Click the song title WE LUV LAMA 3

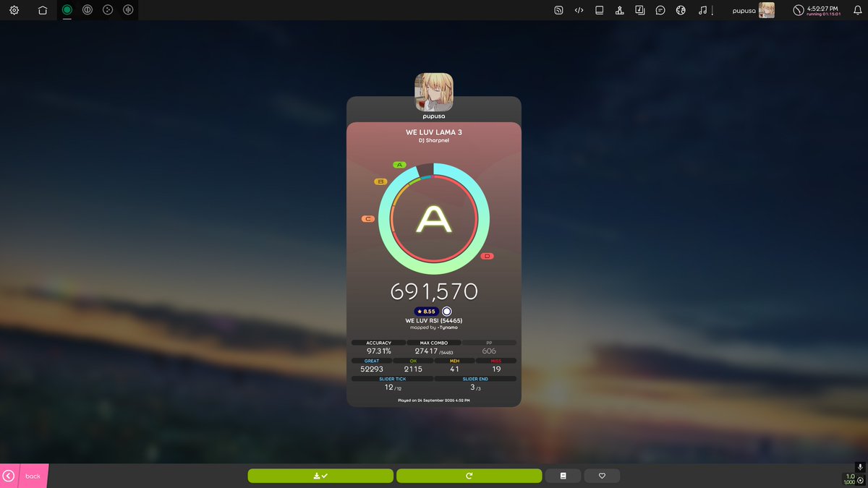tap(434, 132)
